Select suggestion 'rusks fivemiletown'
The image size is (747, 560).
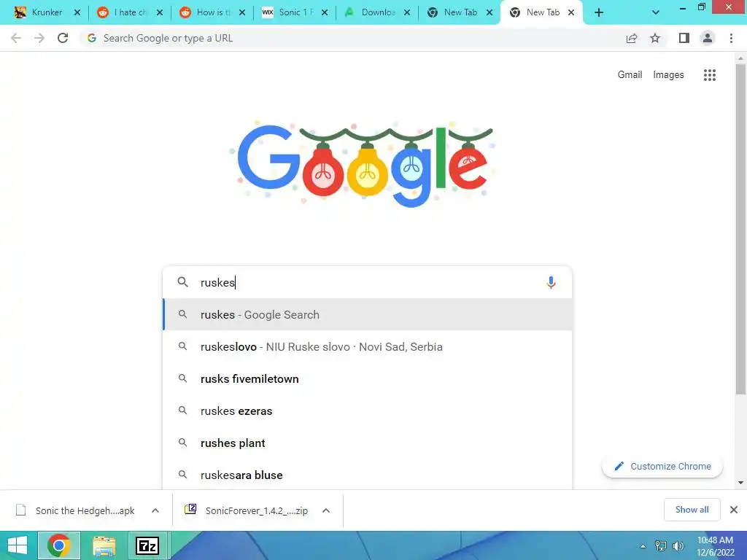click(x=368, y=378)
